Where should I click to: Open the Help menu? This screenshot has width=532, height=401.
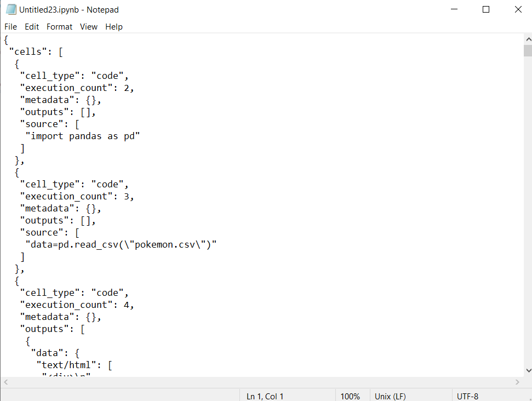point(113,26)
